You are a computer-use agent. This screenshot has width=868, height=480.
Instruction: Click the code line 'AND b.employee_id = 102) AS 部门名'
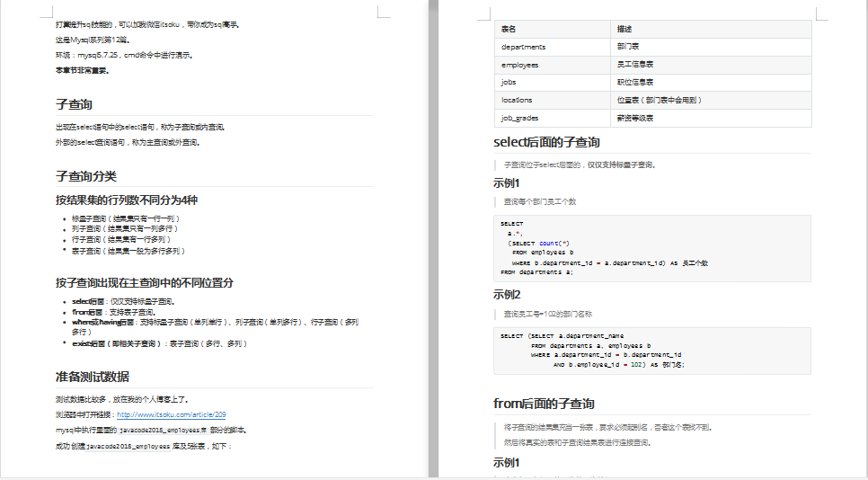click(619, 365)
